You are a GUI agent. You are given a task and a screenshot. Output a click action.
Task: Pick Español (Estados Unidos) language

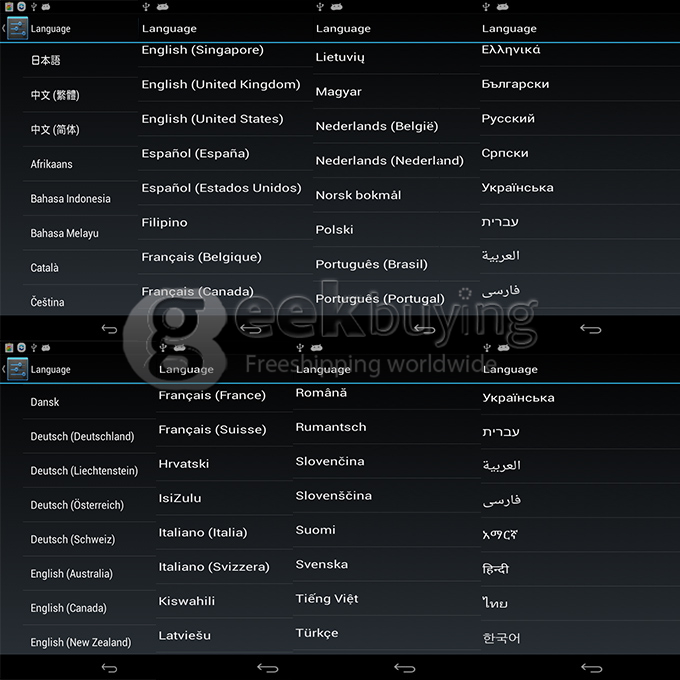point(221,188)
